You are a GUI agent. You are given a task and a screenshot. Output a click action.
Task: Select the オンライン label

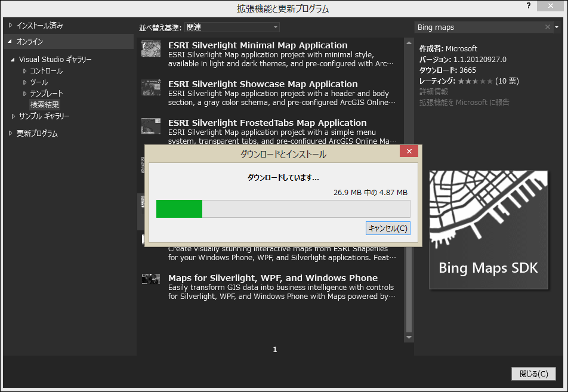pos(30,41)
